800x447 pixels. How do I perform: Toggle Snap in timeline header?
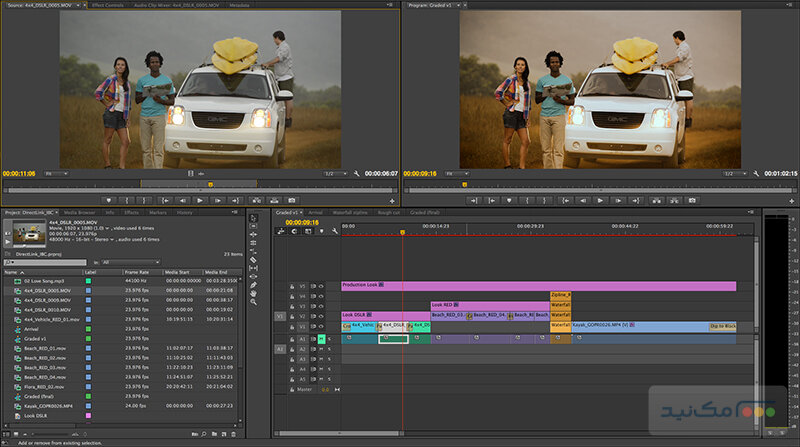(x=294, y=231)
